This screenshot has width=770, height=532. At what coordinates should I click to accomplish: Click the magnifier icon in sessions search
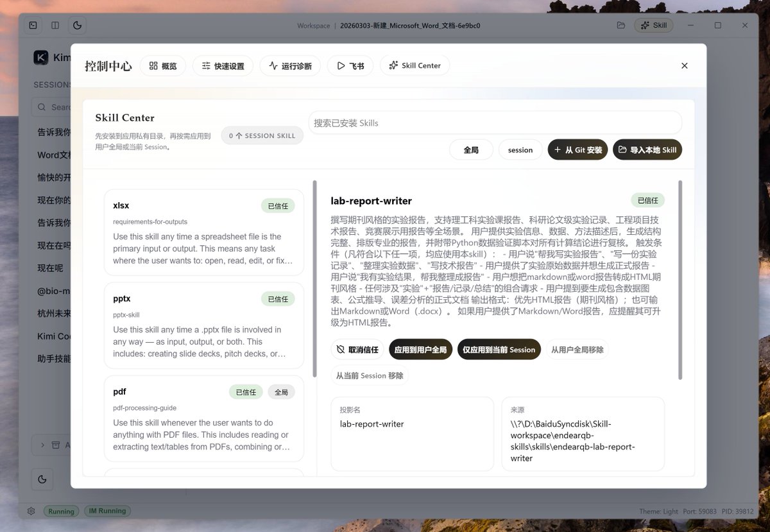(42, 107)
